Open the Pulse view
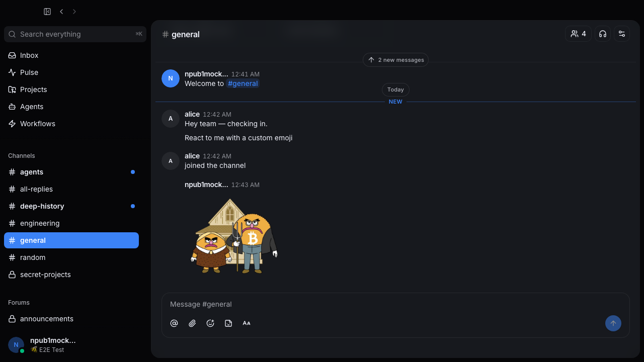 pos(71,72)
